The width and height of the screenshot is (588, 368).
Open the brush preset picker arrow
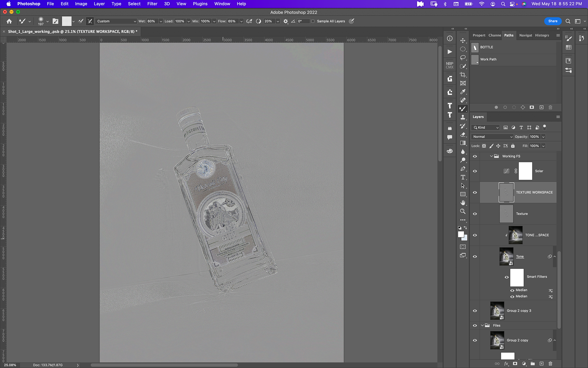tap(47, 21)
